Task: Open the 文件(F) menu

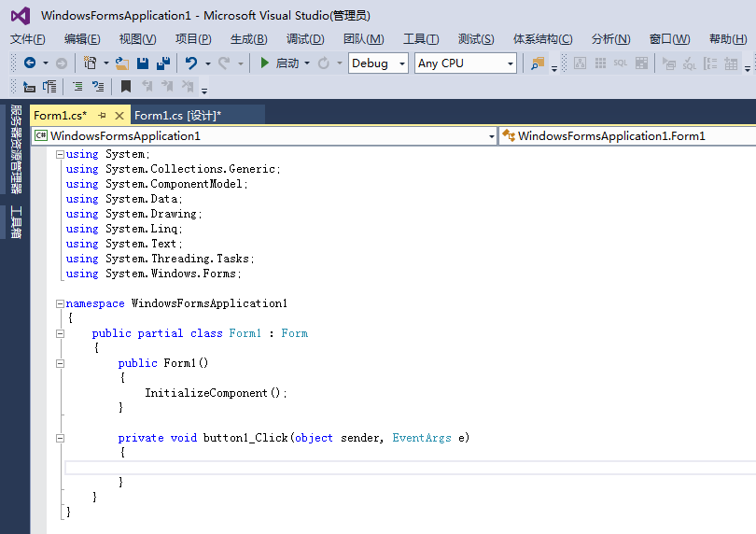Action: click(27, 39)
